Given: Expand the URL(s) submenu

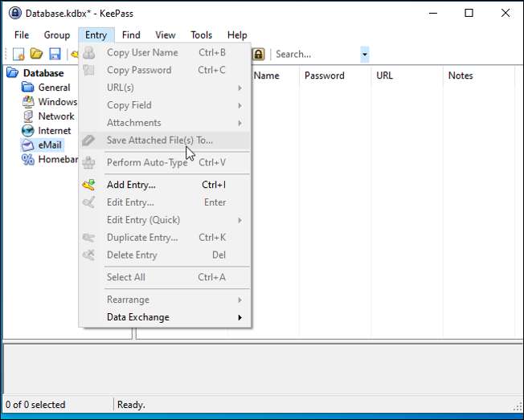Looking at the screenshot, I should (x=239, y=88).
